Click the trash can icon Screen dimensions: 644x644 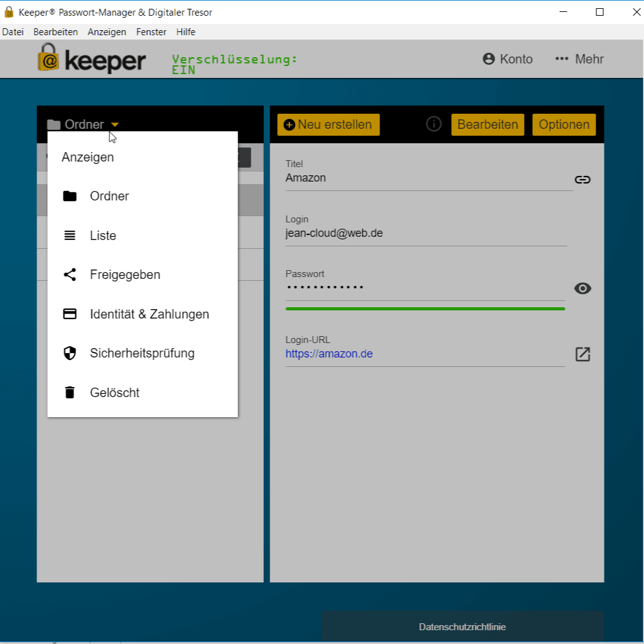click(x=70, y=392)
